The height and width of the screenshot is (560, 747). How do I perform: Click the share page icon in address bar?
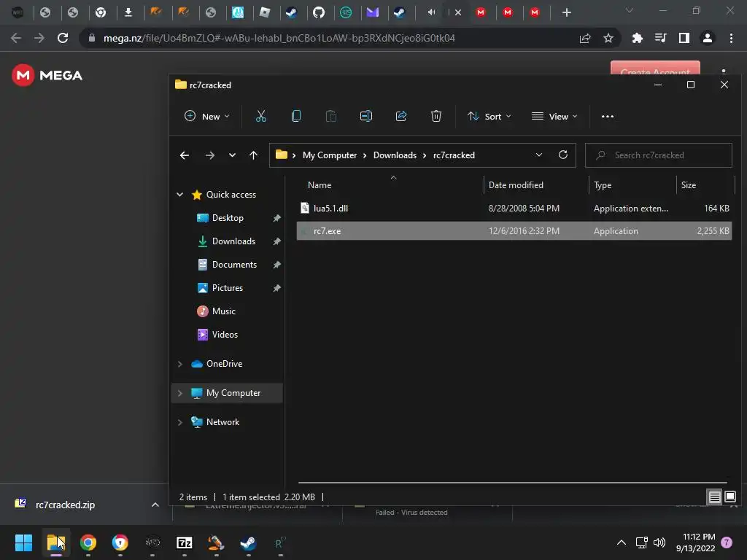coord(585,38)
